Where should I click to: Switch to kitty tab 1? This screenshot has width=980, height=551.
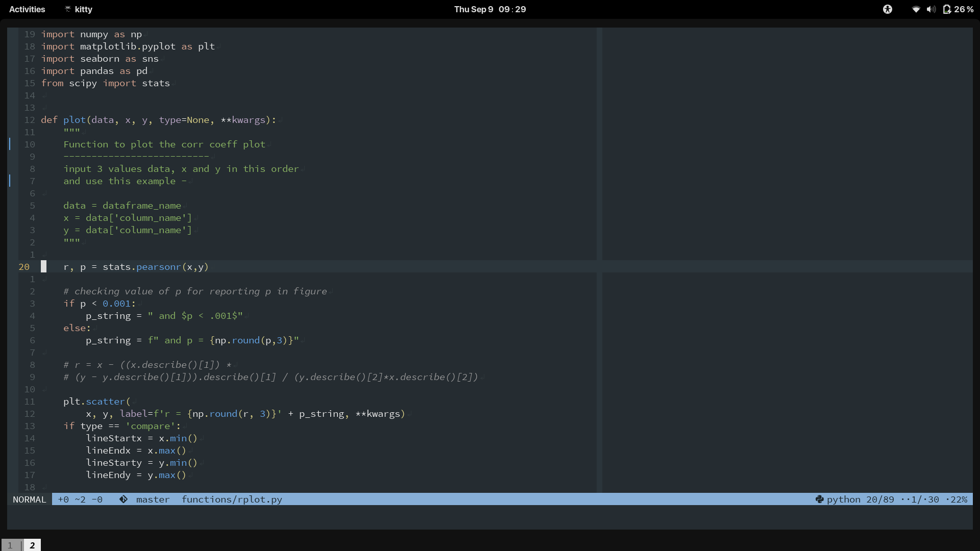pos(10,545)
